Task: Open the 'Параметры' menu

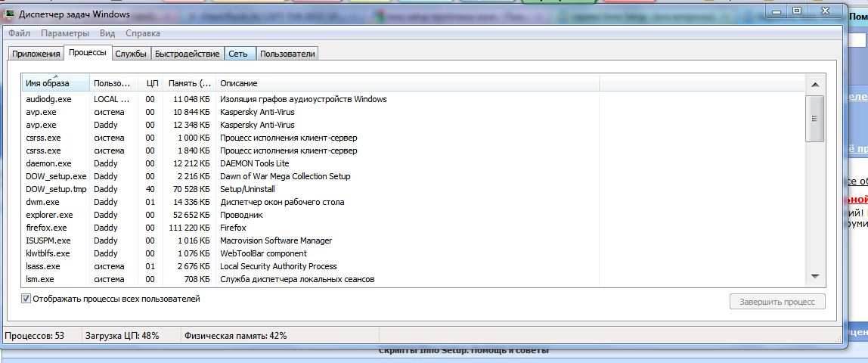Action: point(65,33)
